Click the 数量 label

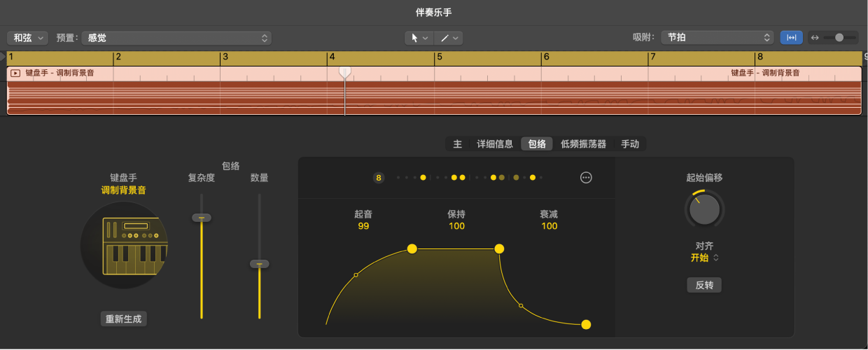pos(259,178)
